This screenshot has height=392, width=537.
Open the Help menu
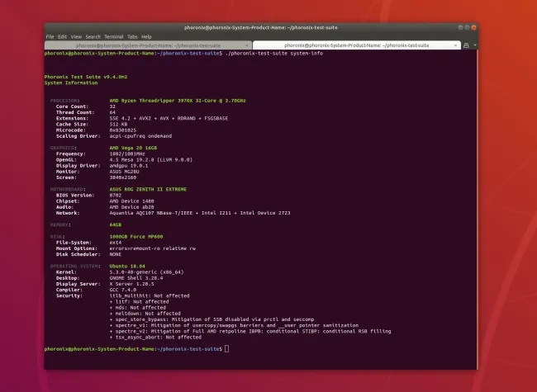pyautogui.click(x=146, y=36)
